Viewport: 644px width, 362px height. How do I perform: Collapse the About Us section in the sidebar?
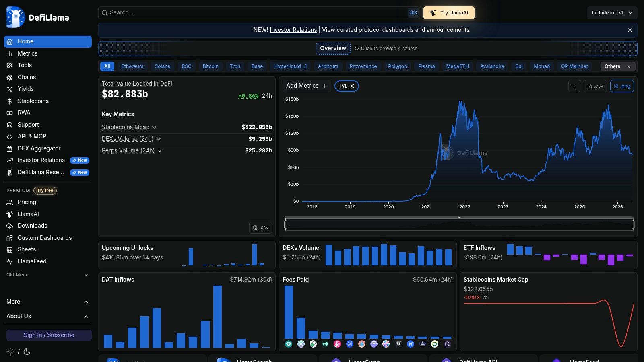(x=47, y=316)
